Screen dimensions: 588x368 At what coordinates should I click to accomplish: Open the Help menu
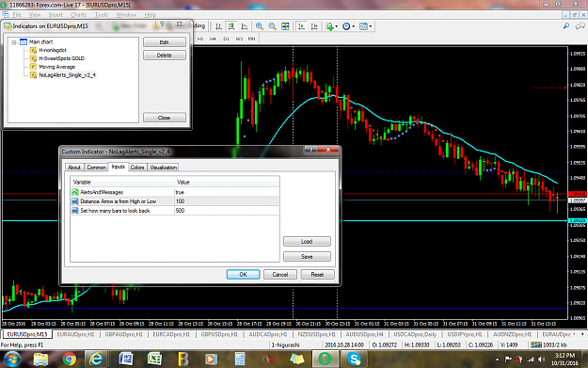tap(150, 15)
